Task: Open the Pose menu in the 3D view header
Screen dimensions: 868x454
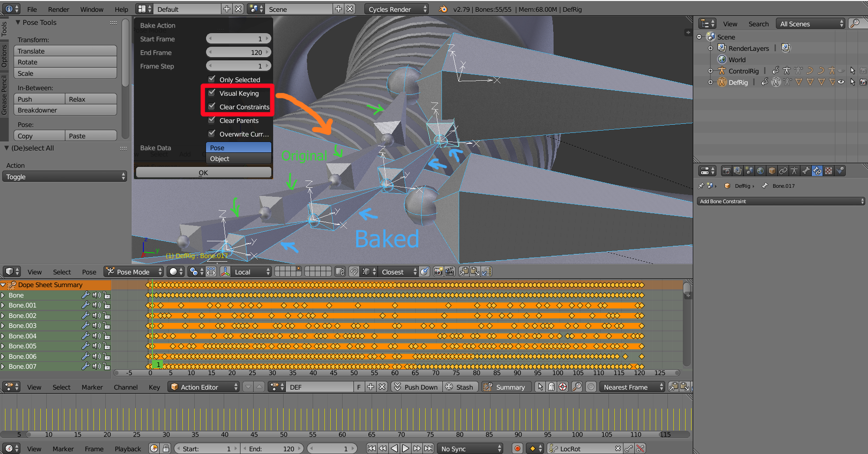Action: pos(89,272)
